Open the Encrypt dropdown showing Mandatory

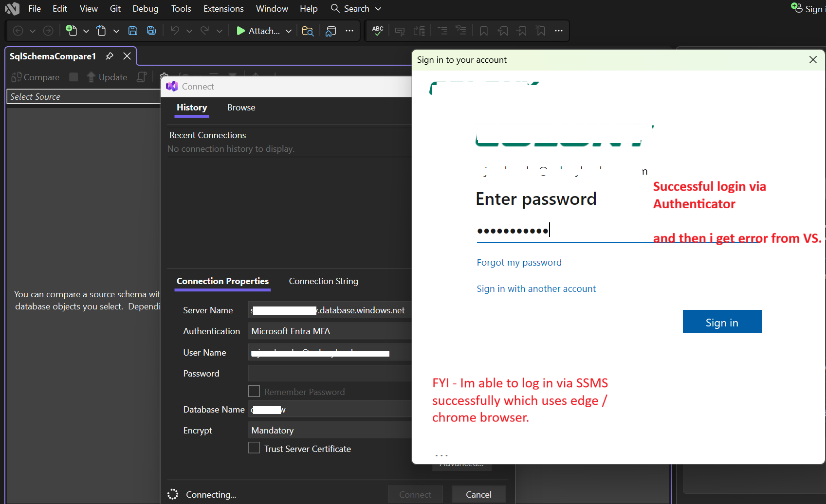point(330,430)
